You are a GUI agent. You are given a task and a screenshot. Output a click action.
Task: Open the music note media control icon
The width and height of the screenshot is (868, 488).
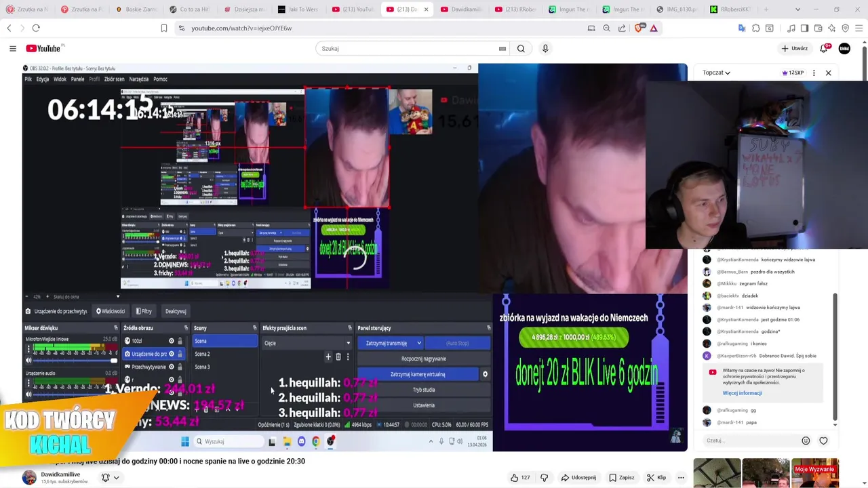pyautogui.click(x=791, y=28)
